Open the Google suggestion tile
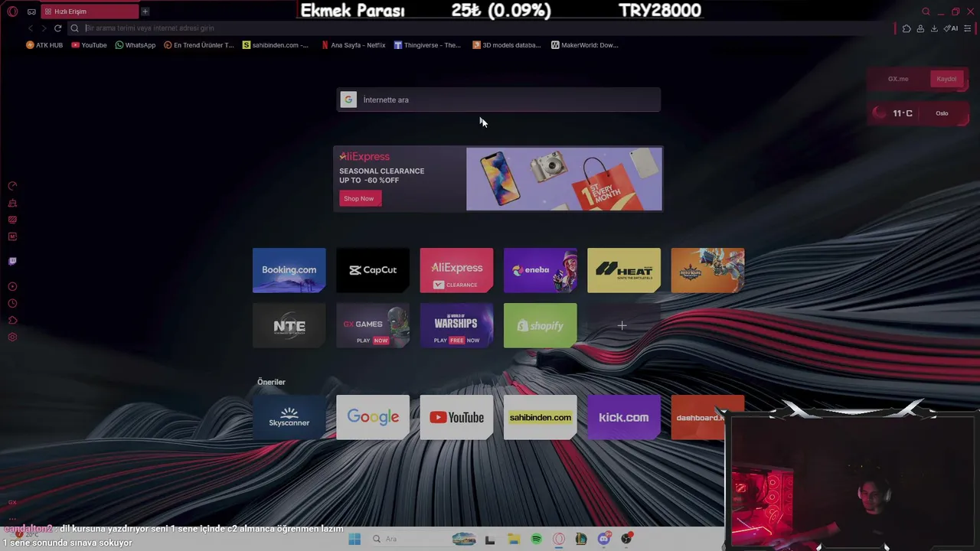This screenshot has width=980, height=551. 373,417
